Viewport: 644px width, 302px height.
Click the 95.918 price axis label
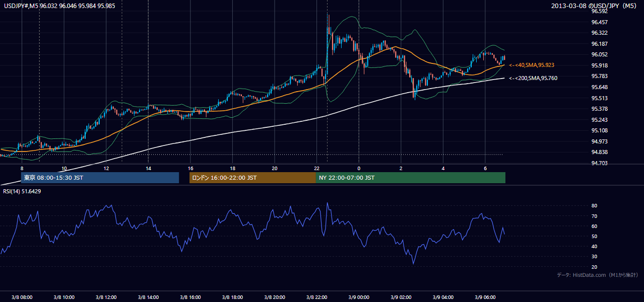click(599, 65)
